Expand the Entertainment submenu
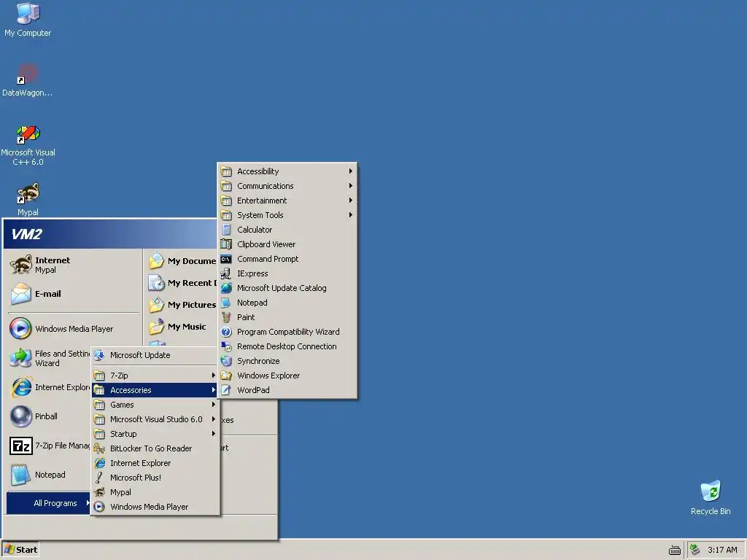The width and height of the screenshot is (747, 560). (x=287, y=201)
